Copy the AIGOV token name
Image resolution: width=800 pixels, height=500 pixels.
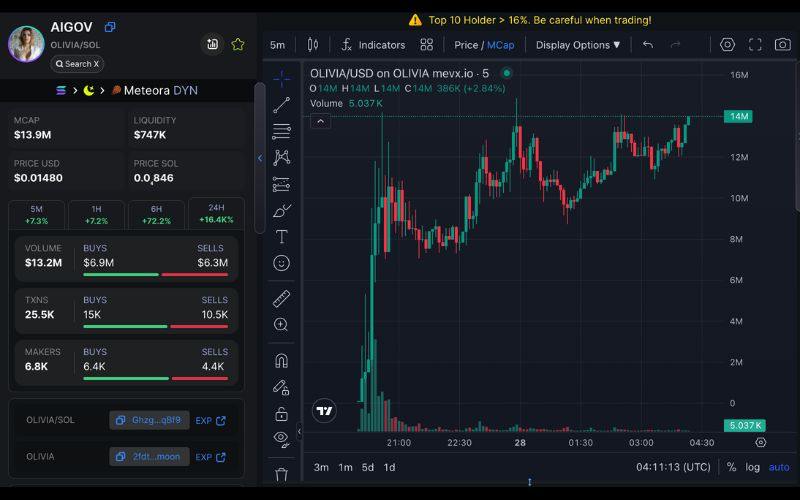[x=110, y=27]
